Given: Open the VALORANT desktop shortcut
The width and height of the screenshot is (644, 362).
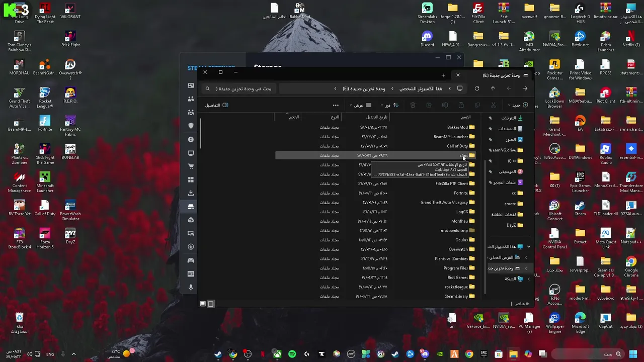Looking at the screenshot, I should pyautogui.click(x=70, y=11).
